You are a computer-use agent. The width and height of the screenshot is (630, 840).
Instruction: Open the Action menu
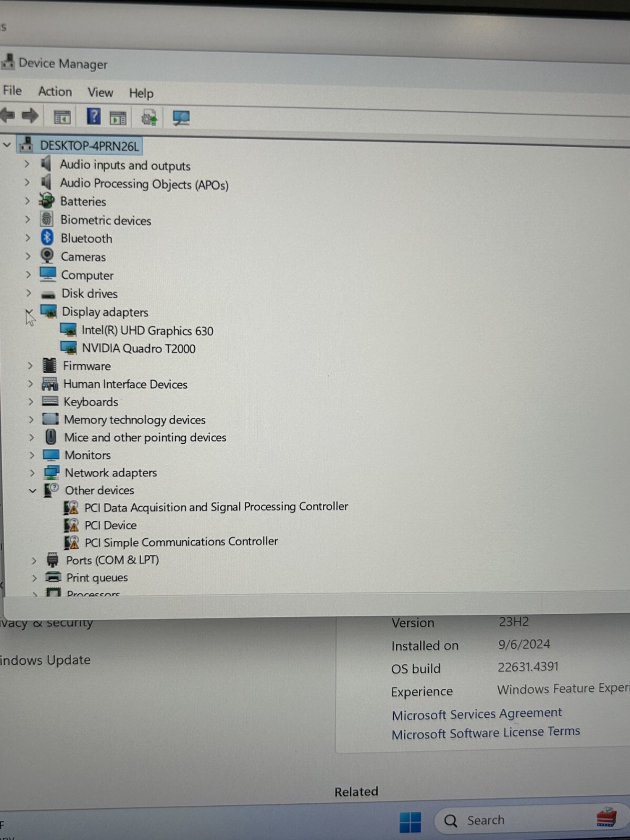click(55, 92)
